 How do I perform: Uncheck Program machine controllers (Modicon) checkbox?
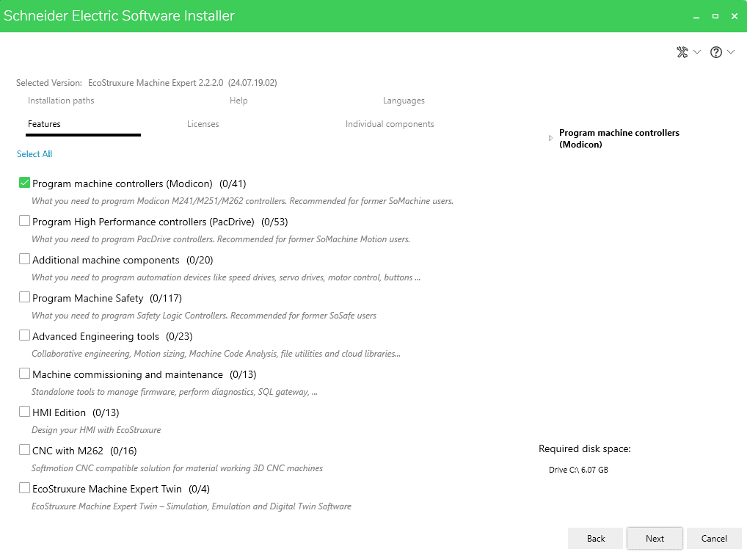click(x=24, y=183)
